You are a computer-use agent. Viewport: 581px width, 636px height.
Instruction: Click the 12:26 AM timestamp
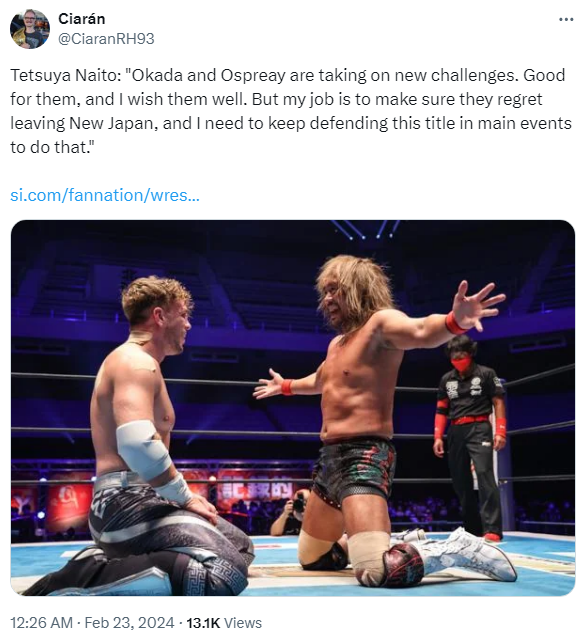tap(41, 622)
